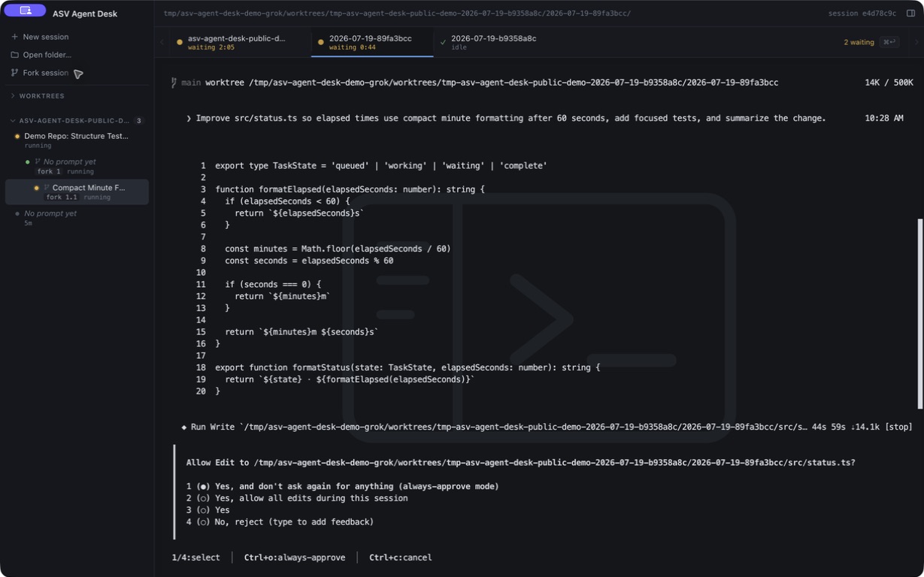This screenshot has height=577, width=924.
Task: Toggle the side panel layout icon at top right
Action: pyautogui.click(x=910, y=13)
